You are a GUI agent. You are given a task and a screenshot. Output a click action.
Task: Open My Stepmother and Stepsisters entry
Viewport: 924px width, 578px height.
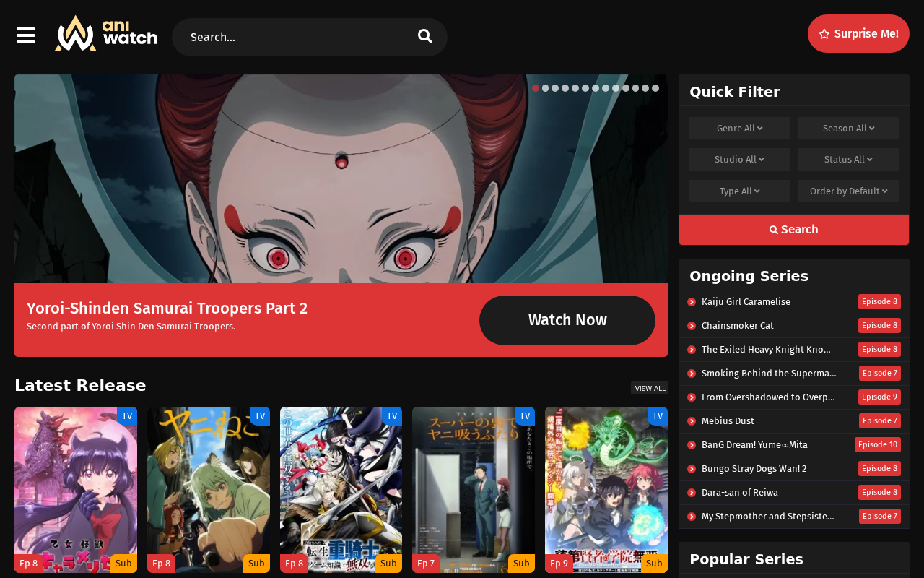point(767,517)
